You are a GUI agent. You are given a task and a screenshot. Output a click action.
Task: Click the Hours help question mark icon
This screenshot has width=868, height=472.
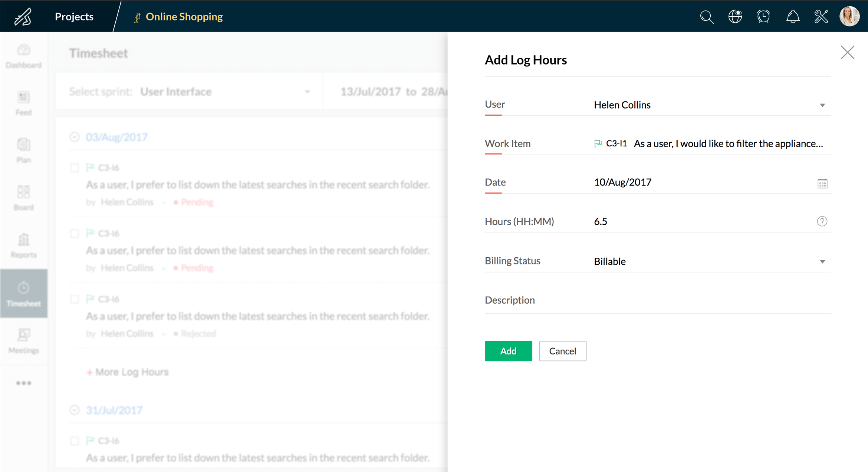(x=822, y=221)
